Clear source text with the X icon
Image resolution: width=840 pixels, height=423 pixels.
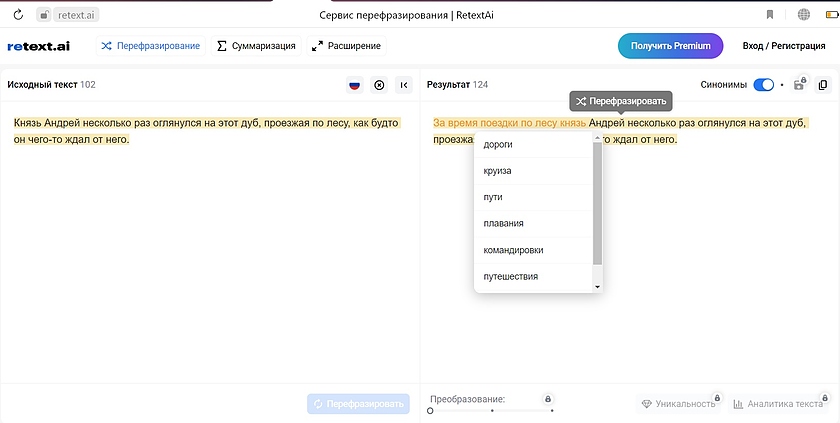(379, 85)
